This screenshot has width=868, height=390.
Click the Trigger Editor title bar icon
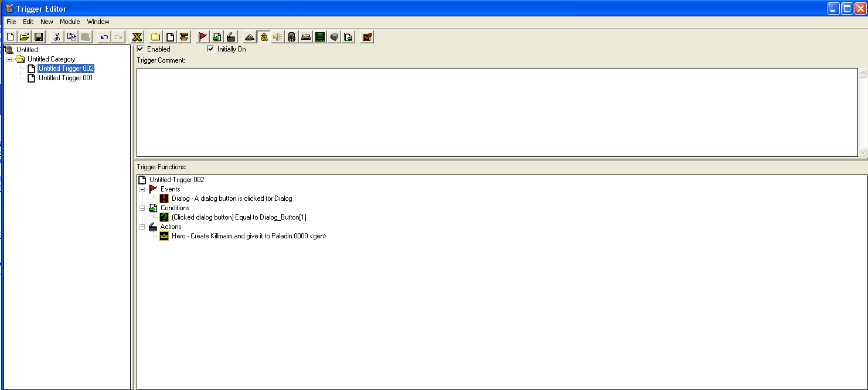[9, 8]
